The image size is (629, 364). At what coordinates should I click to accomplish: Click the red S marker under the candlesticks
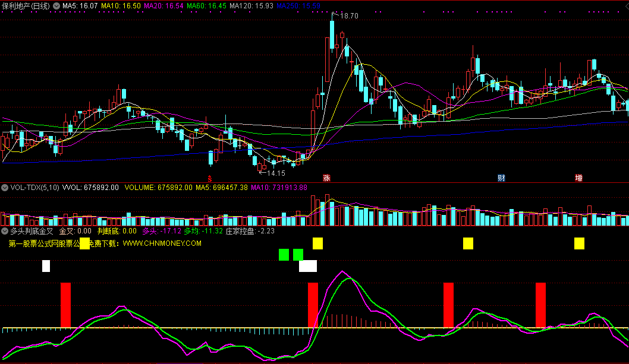(209, 179)
